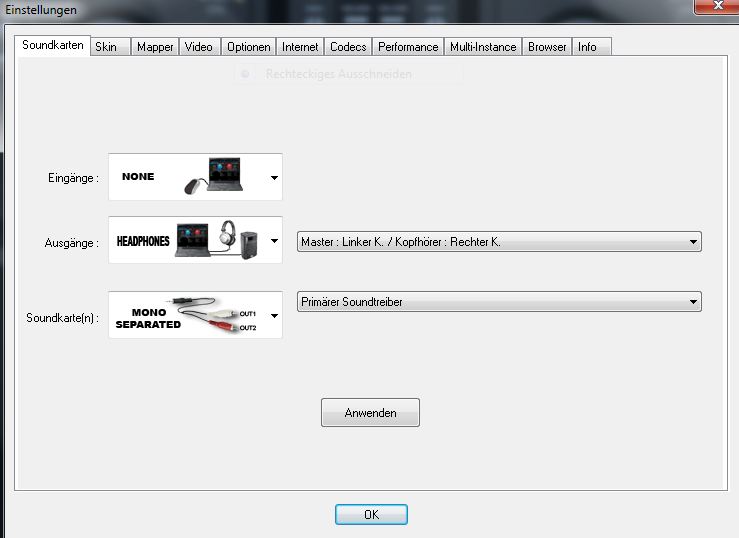Viewport: 739px width, 538px height.
Task: Select the NONE input label
Action: 138,177
